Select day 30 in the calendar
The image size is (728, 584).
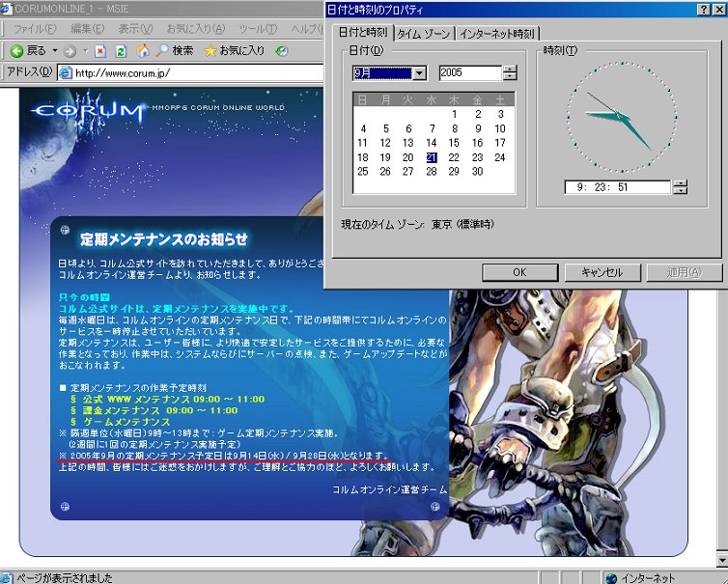click(477, 171)
